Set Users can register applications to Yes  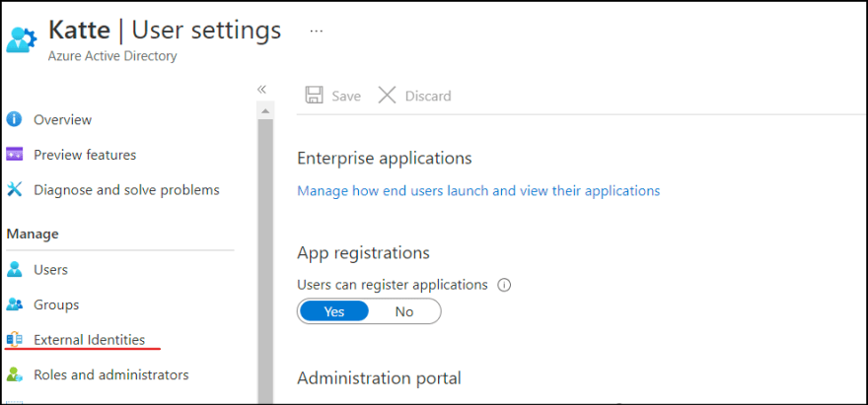click(333, 311)
